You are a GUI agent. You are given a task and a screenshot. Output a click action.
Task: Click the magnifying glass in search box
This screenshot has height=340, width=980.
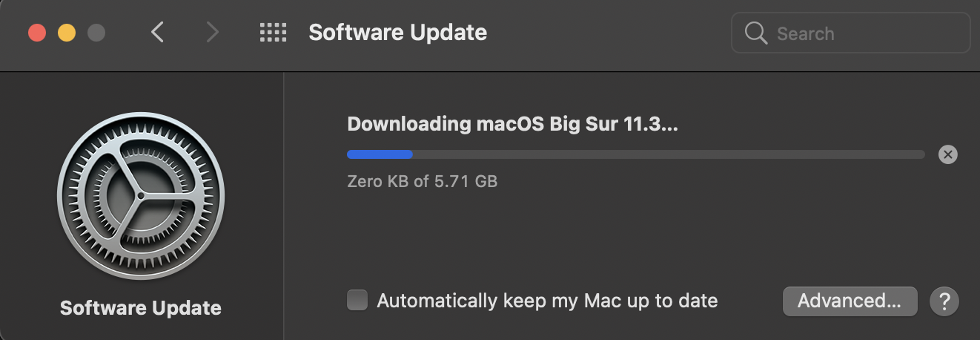point(755,33)
